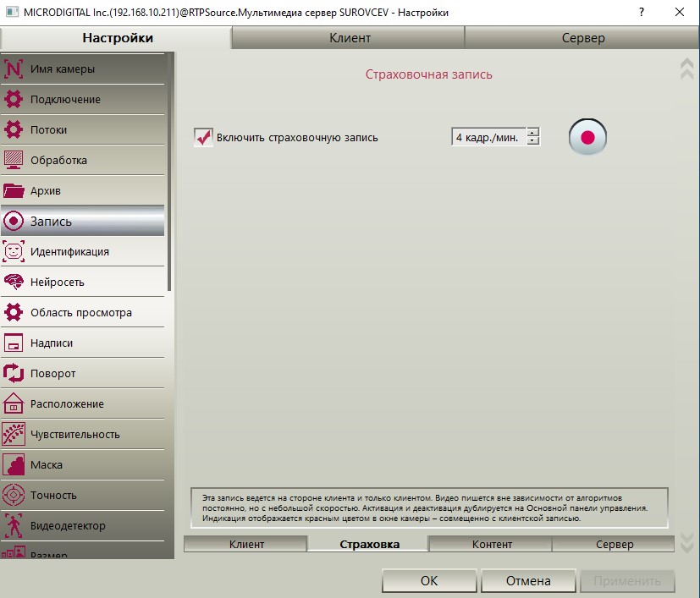Click the Область просмотра gear icon
700x598 pixels.
click(x=14, y=312)
